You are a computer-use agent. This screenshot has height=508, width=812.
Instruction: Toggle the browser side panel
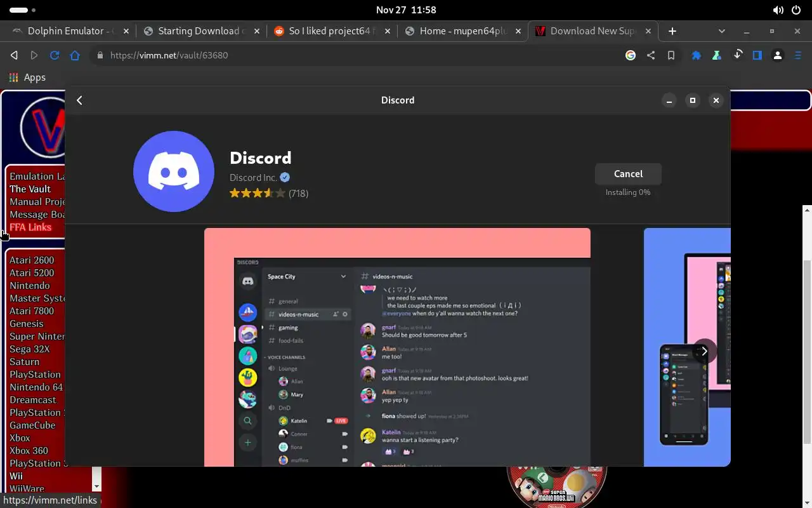coord(757,55)
